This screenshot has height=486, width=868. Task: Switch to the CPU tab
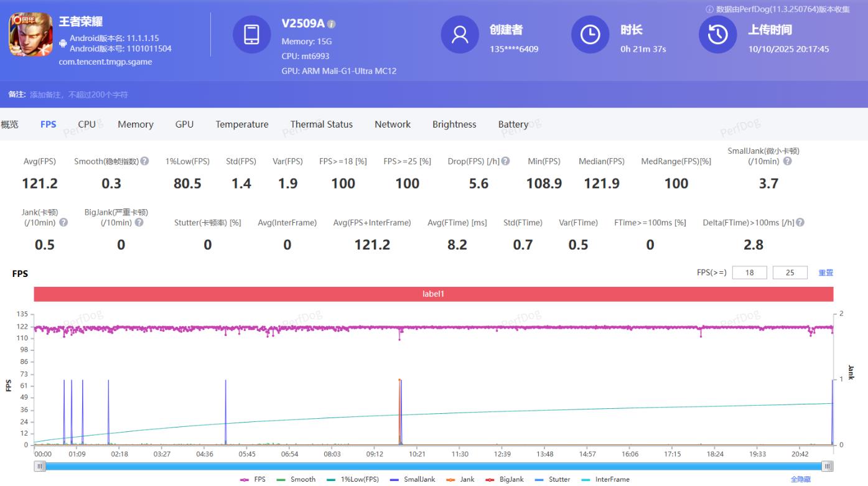click(86, 124)
